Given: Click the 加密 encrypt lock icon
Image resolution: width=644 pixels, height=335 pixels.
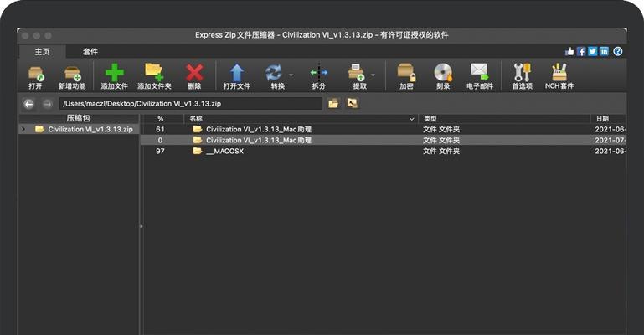Looking at the screenshot, I should point(406,73).
